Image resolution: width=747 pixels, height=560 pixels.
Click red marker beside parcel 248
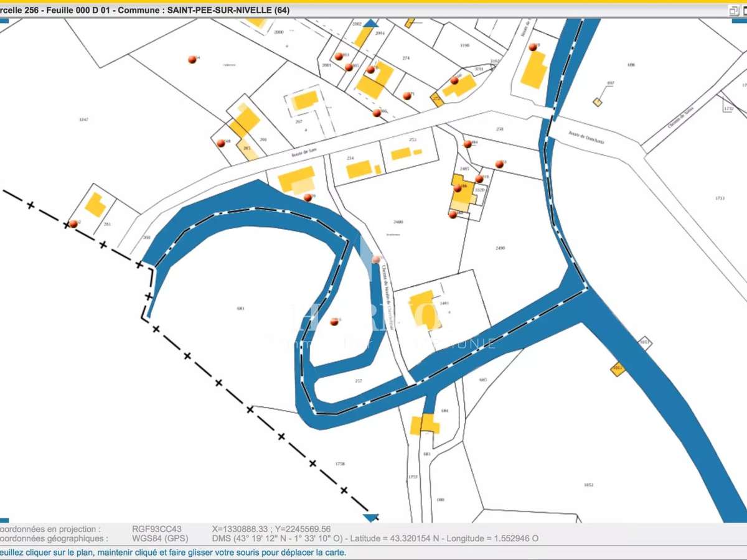[x=220, y=143]
